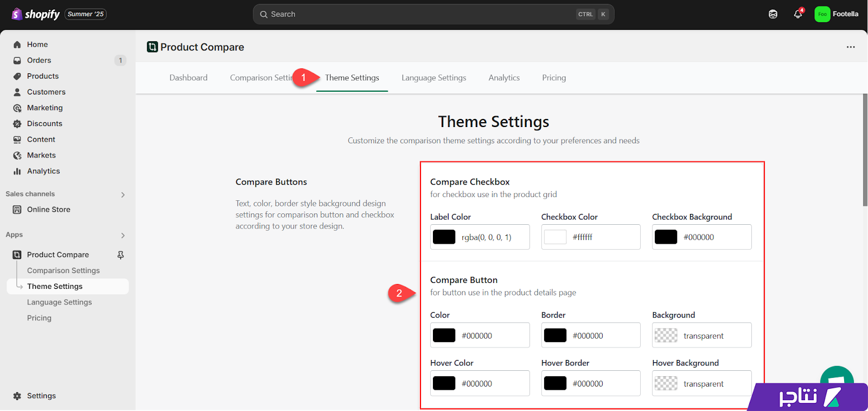Screen dimensions: 868x411
Task: Pin the Product Compare app
Action: point(120,255)
